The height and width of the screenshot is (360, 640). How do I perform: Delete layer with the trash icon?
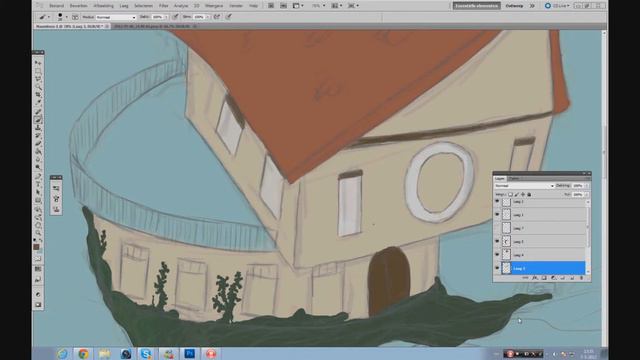pyautogui.click(x=581, y=278)
